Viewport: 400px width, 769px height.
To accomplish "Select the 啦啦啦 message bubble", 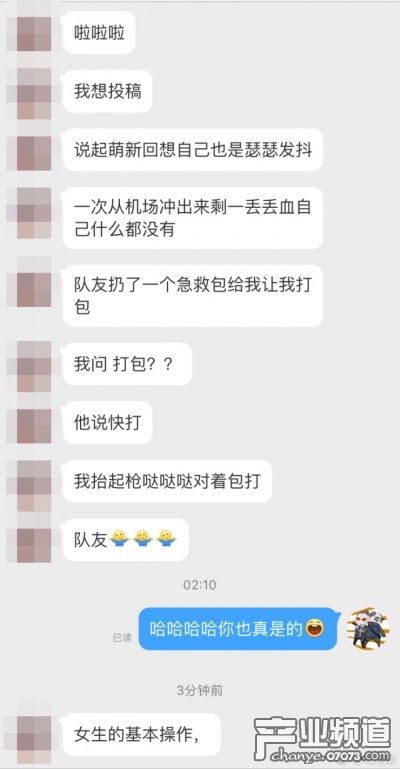I will click(x=99, y=32).
